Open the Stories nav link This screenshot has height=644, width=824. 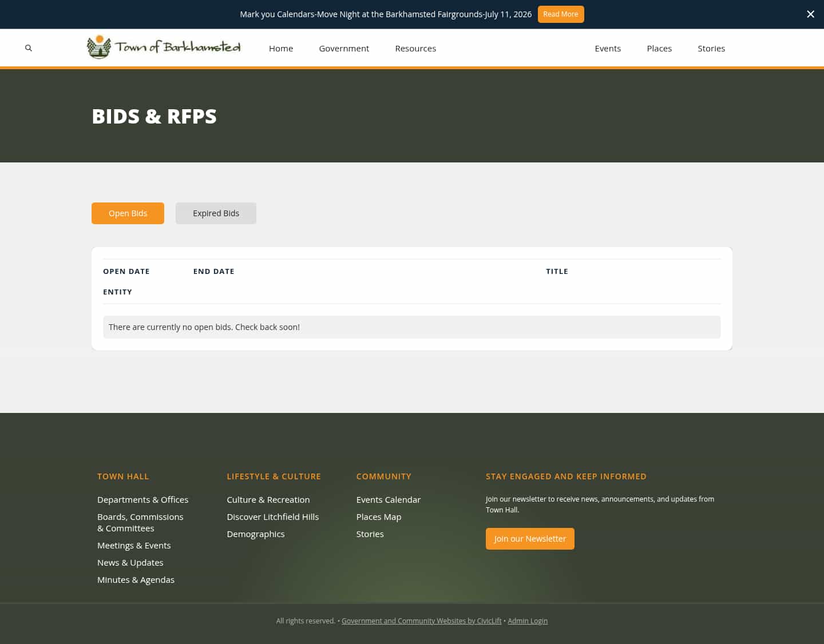[711, 49]
